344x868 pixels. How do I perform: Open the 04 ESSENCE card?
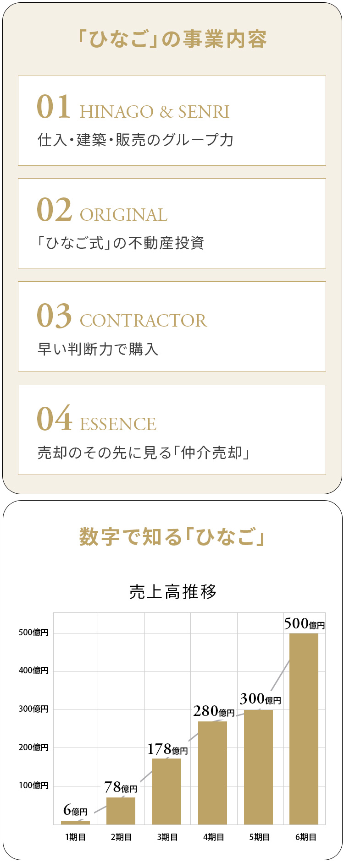(x=172, y=430)
